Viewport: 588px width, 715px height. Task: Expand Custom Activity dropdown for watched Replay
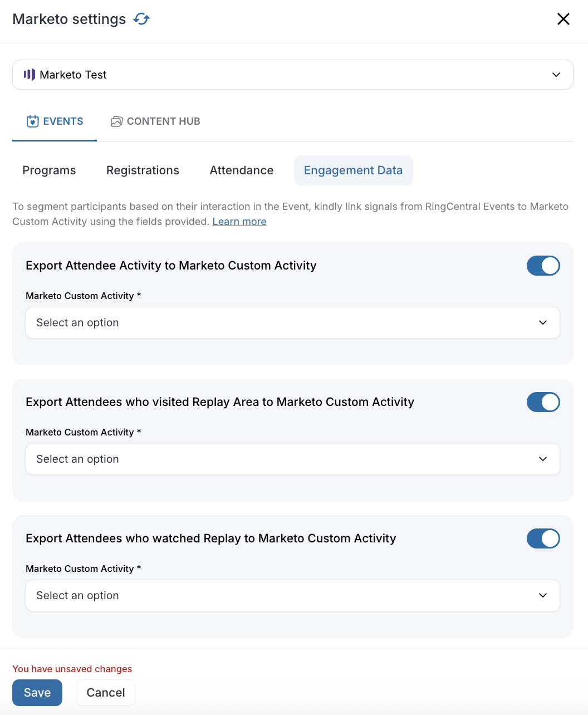[x=293, y=596]
